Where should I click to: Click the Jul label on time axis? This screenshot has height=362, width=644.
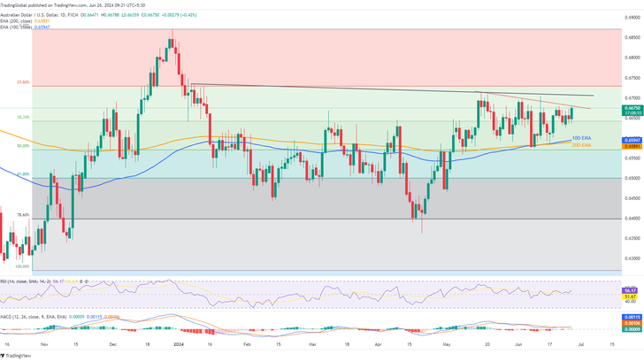point(580,344)
